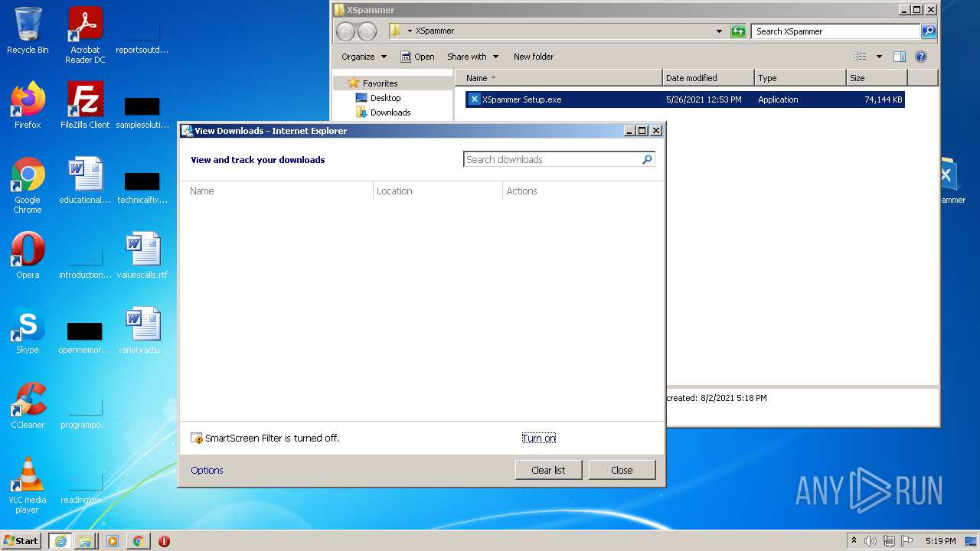Sort by the Type column header

[x=800, y=78]
